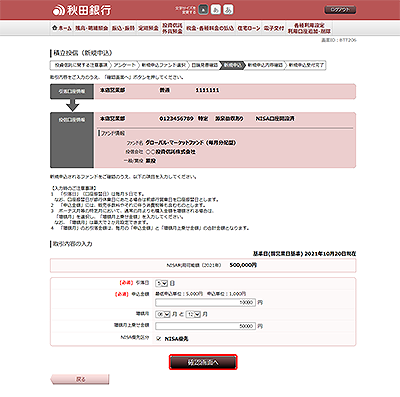The height and width of the screenshot is (397, 400).
Task: Click the account number 1111111
Action: 207,90
